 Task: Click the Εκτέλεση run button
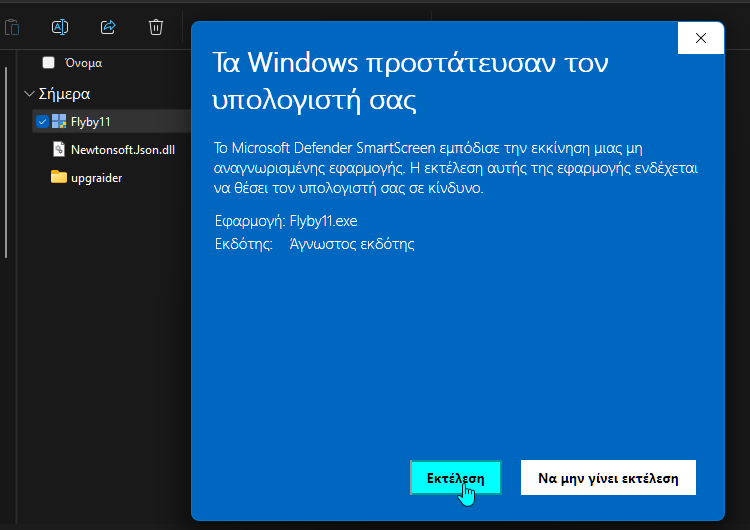tap(456, 478)
